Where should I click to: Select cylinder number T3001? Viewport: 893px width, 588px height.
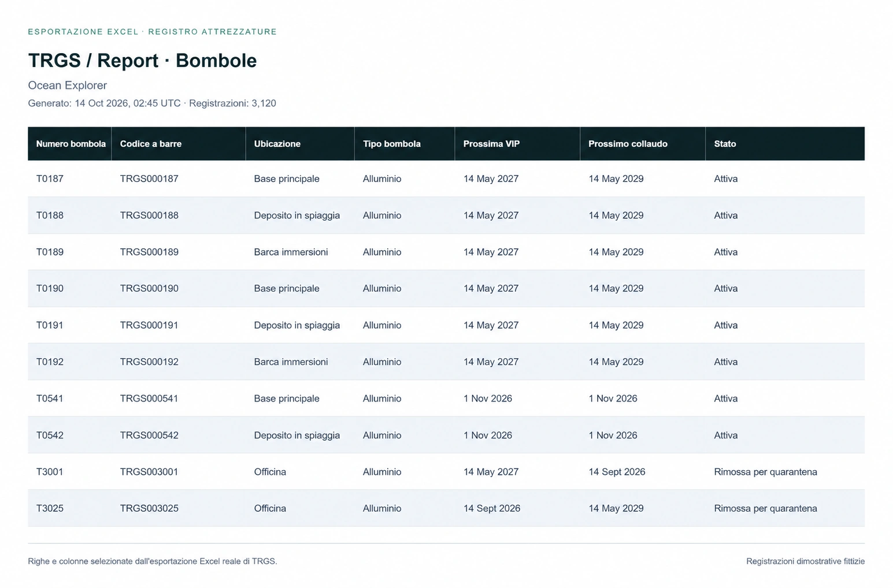pyautogui.click(x=50, y=472)
